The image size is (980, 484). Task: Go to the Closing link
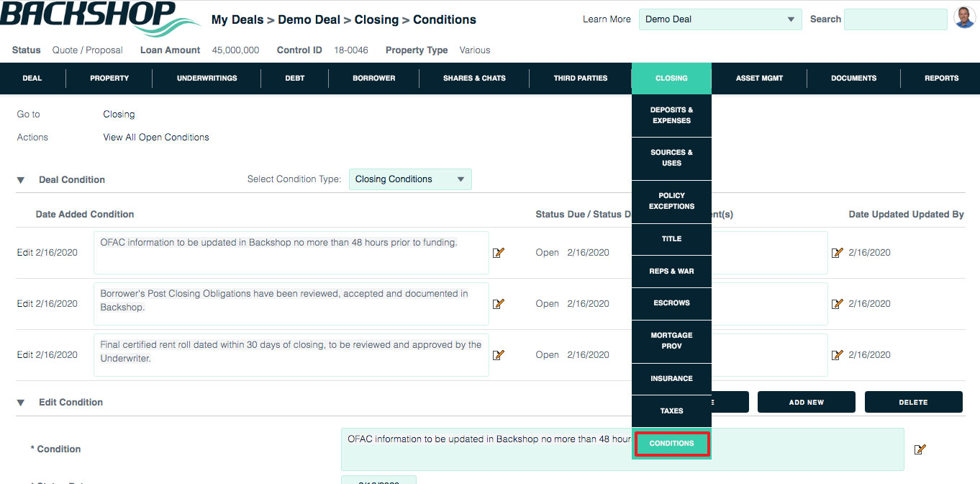(x=119, y=115)
